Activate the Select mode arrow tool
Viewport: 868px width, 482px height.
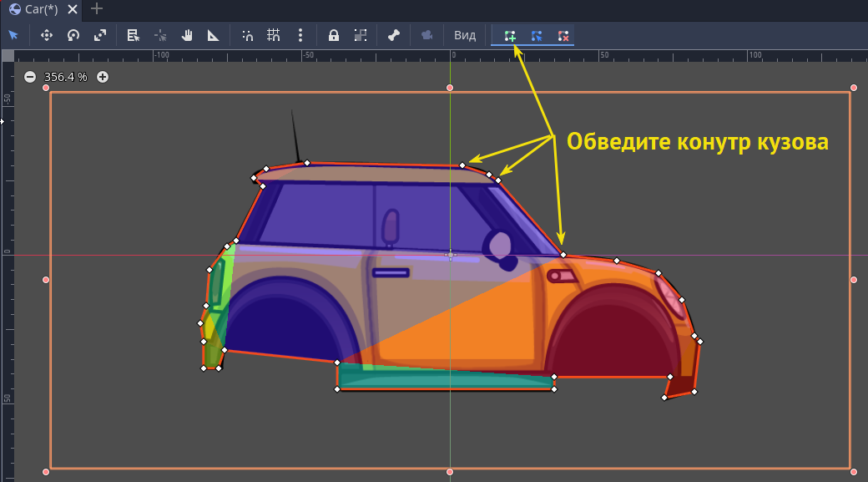13,35
